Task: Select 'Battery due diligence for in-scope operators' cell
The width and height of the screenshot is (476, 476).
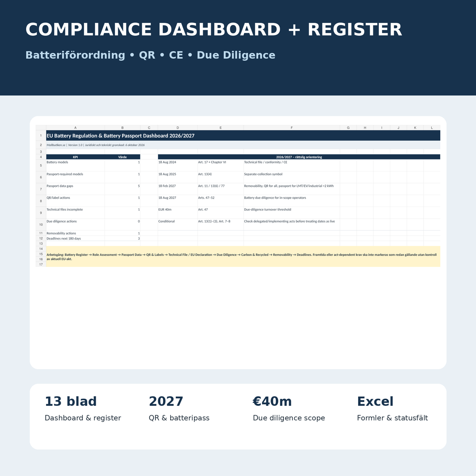Action: (292, 201)
